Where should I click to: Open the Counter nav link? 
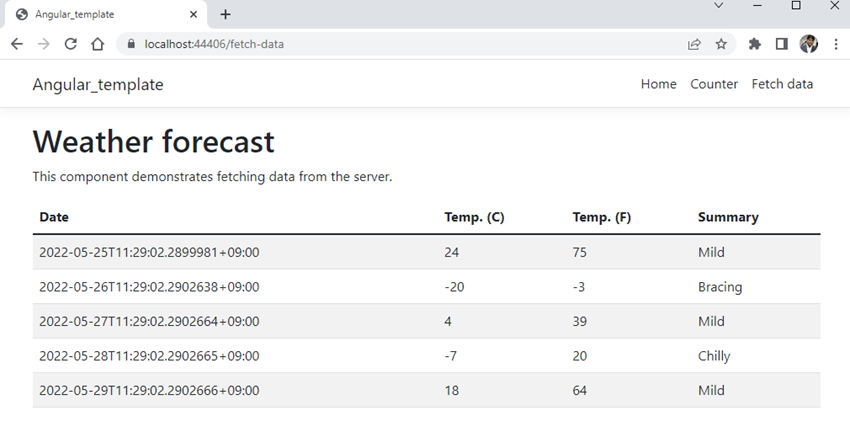coord(714,84)
